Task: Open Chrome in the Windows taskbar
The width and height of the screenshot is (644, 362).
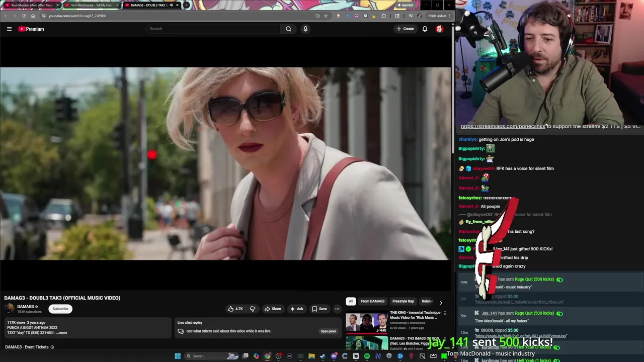Action: (267, 356)
